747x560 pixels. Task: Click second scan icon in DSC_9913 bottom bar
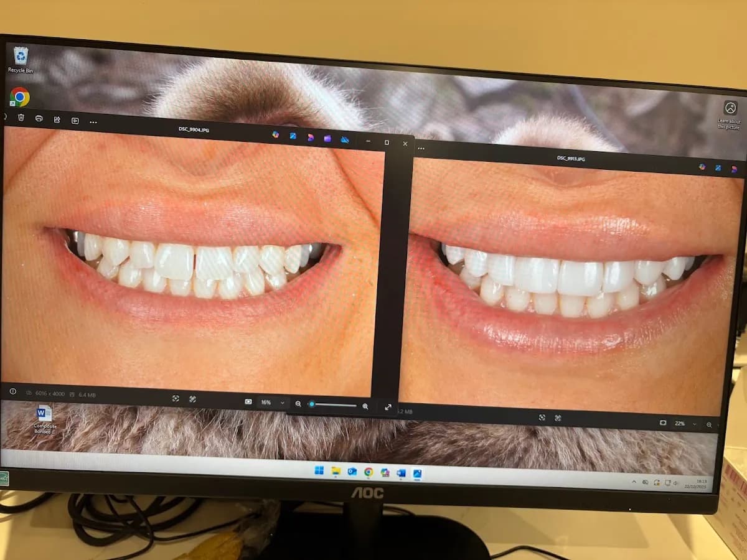pos(558,418)
